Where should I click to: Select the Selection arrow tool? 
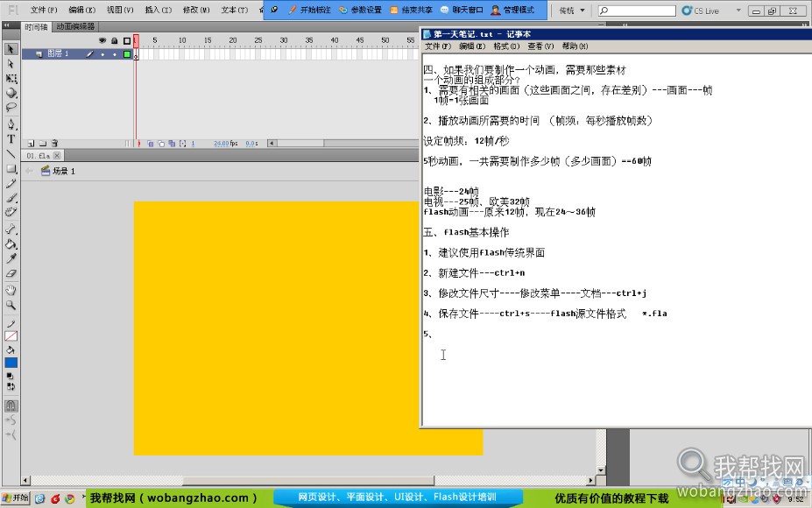tap(11, 49)
